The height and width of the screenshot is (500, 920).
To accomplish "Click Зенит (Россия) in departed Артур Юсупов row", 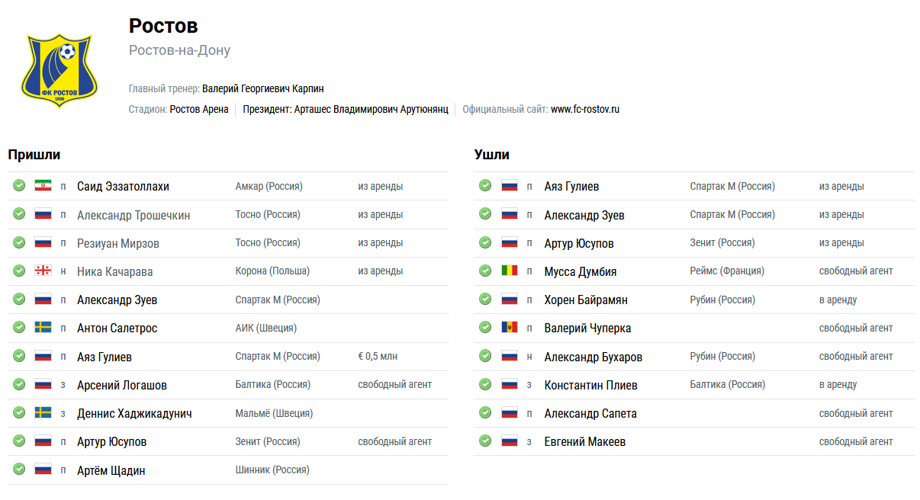I will coord(722,242).
